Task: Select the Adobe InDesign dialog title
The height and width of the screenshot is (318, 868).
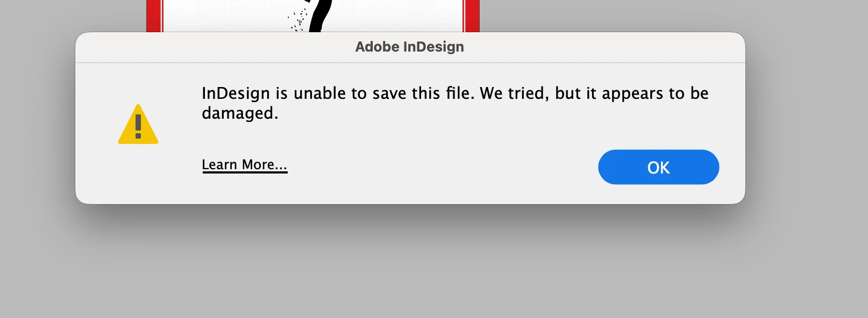Action: coord(409,47)
